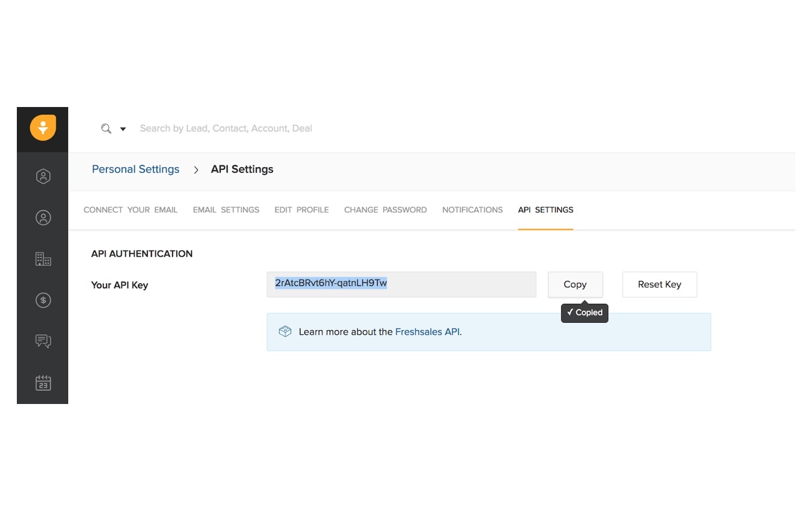Go back to Personal Settings breadcrumb
This screenshot has width=812, height=511.
tap(135, 170)
